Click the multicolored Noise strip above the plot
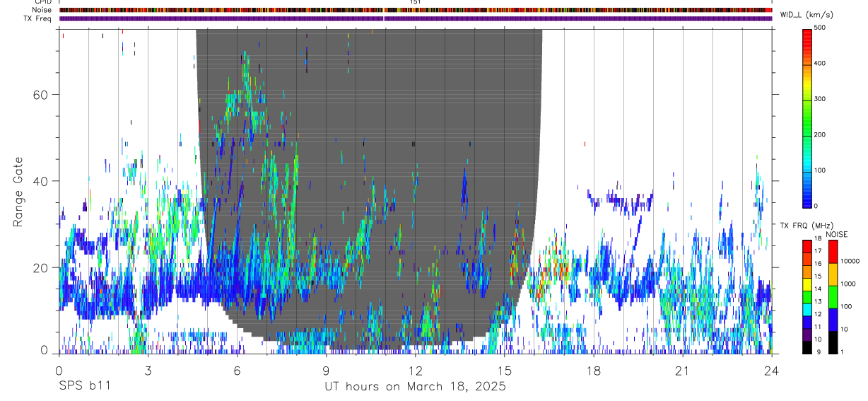 pyautogui.click(x=415, y=10)
